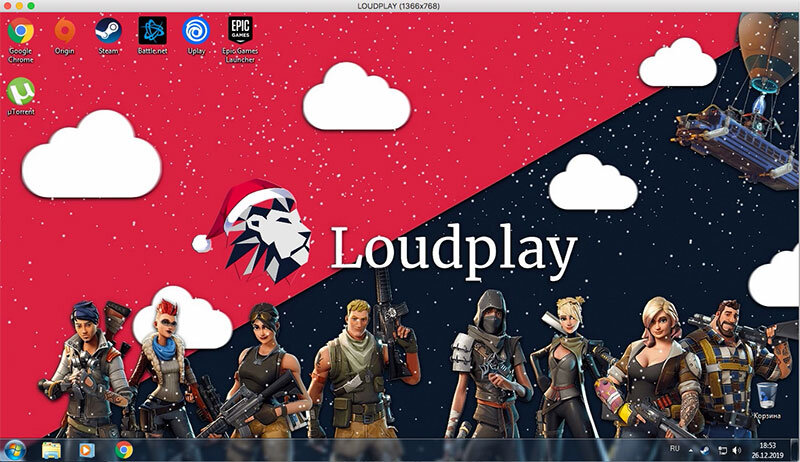
Task: Open the Windows Start menu orb
Action: 14,451
